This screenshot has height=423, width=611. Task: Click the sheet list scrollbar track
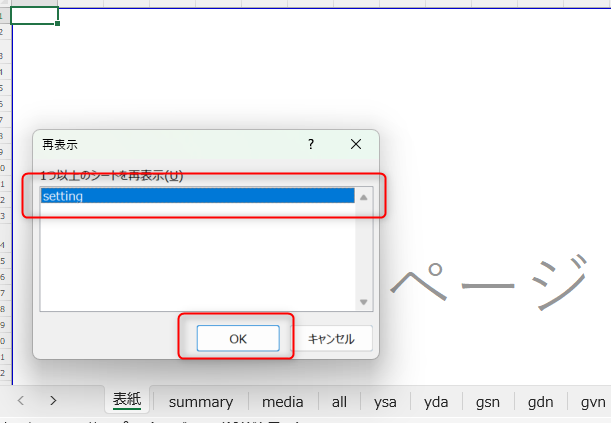[364, 250]
